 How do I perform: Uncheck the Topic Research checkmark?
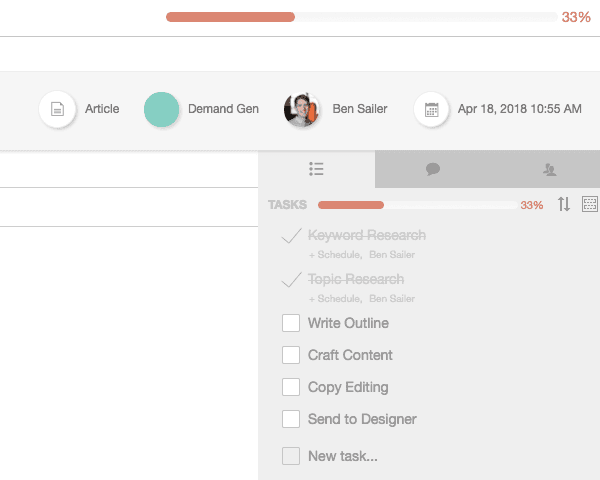click(x=291, y=279)
